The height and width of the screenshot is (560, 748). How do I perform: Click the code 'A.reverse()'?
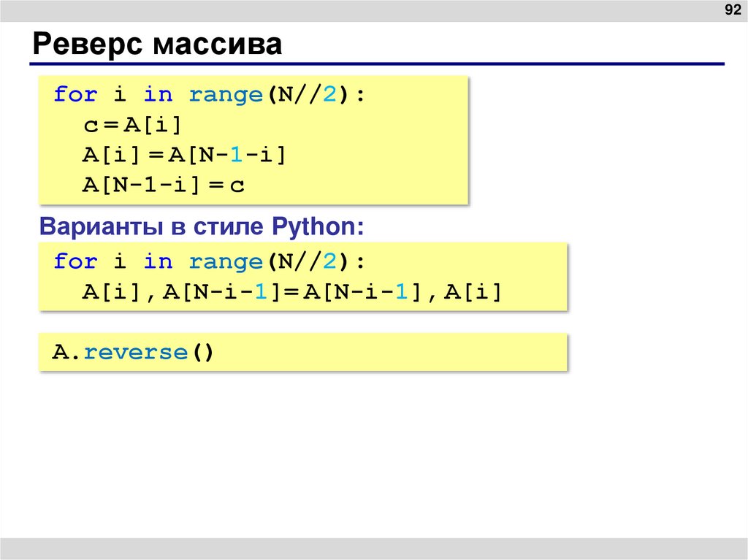(x=133, y=353)
